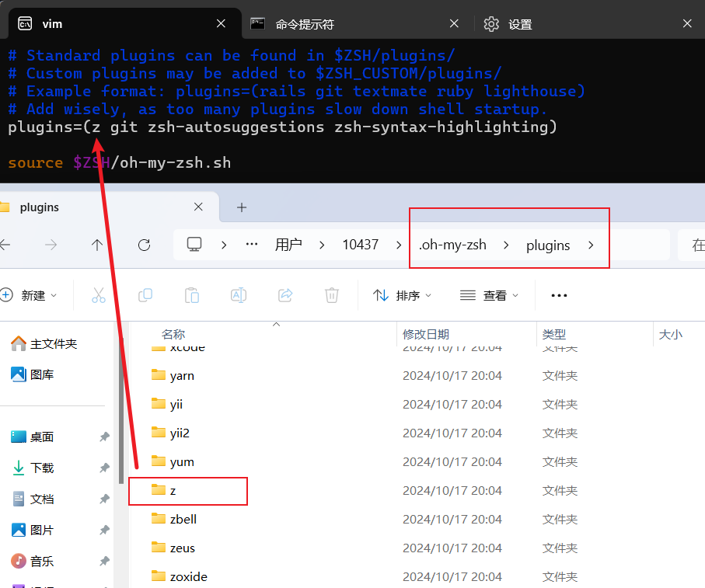Add a new File Explorer tab
705x588 pixels.
point(242,207)
